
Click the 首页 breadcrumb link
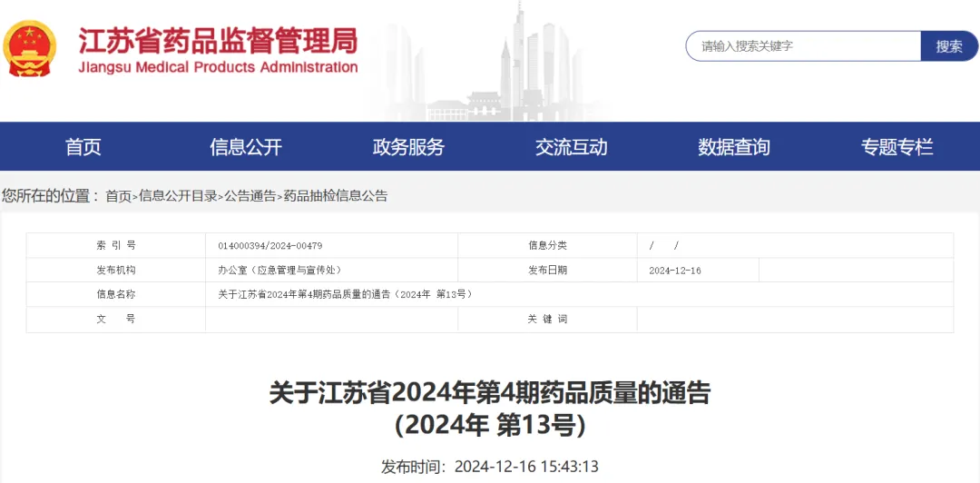tap(118, 196)
